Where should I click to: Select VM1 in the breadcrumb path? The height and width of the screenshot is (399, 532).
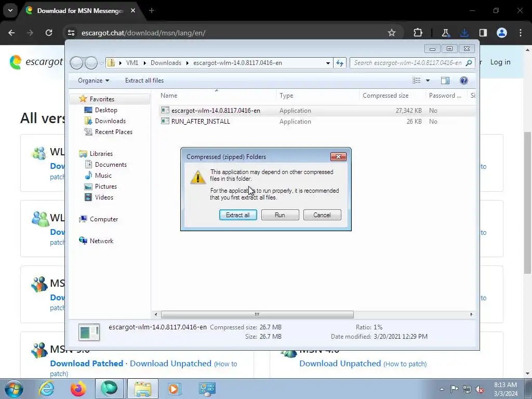click(132, 63)
